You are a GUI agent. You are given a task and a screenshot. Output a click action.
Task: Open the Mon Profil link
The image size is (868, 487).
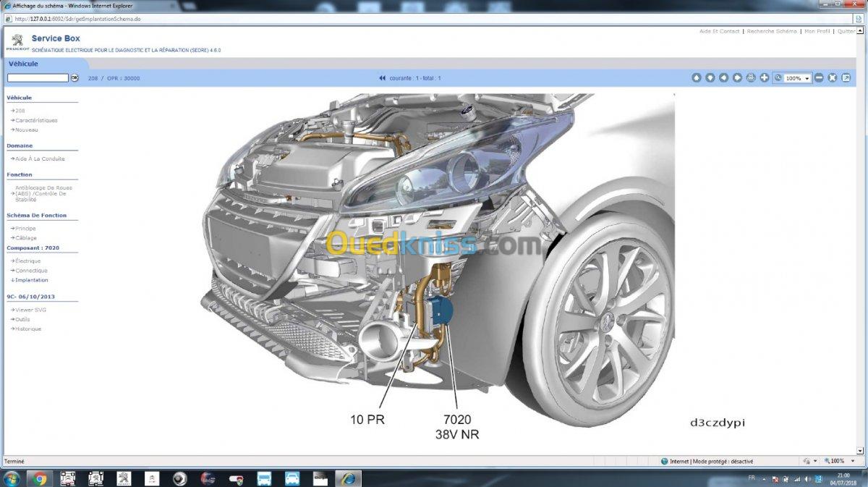817,32
